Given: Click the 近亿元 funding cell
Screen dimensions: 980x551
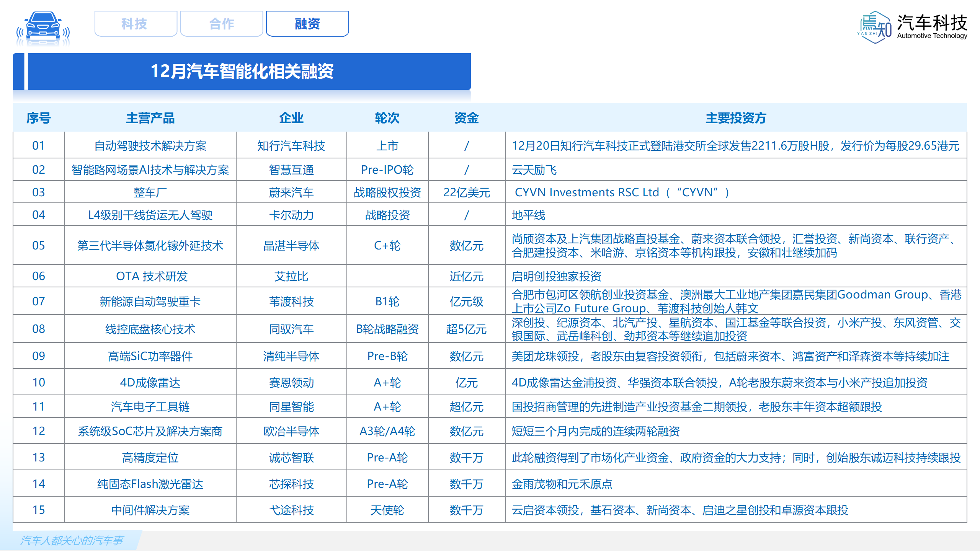Looking at the screenshot, I should click(x=467, y=276).
